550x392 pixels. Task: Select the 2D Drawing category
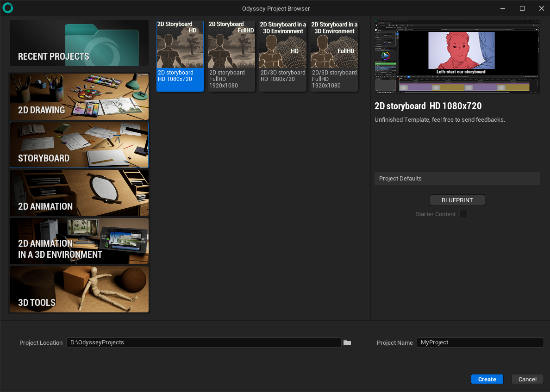pyautogui.click(x=79, y=97)
